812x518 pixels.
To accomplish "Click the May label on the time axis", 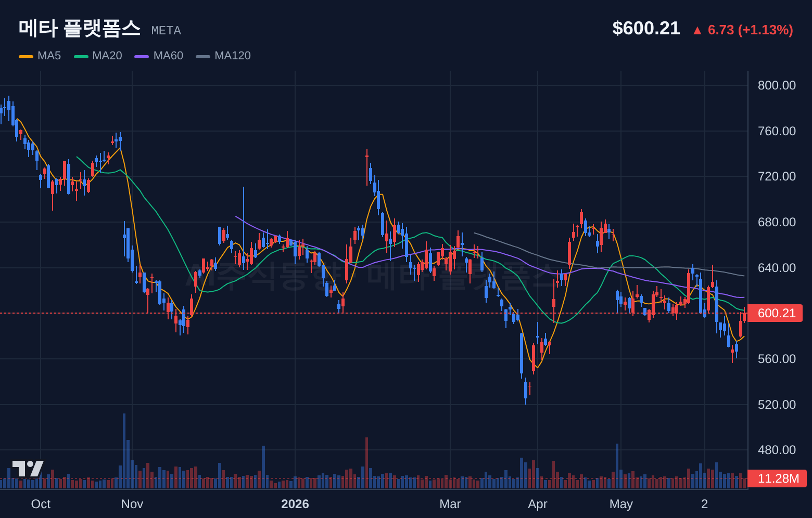I will (x=621, y=504).
